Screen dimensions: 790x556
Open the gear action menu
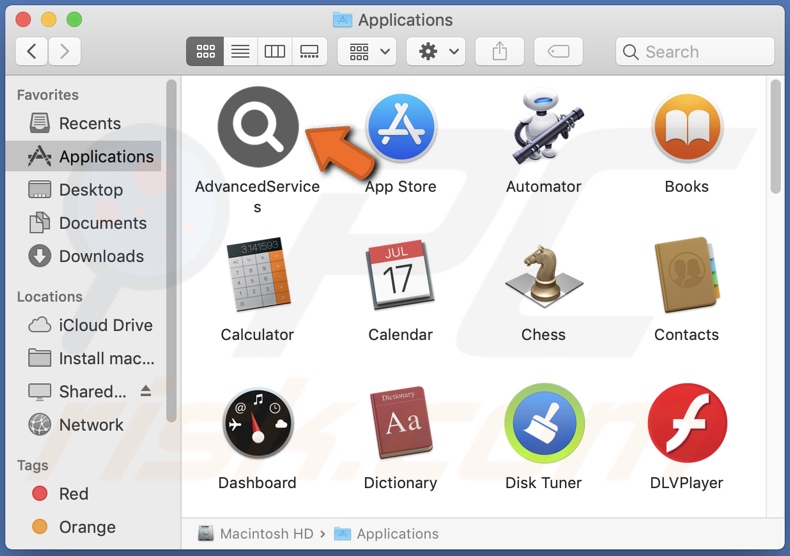pyautogui.click(x=436, y=51)
